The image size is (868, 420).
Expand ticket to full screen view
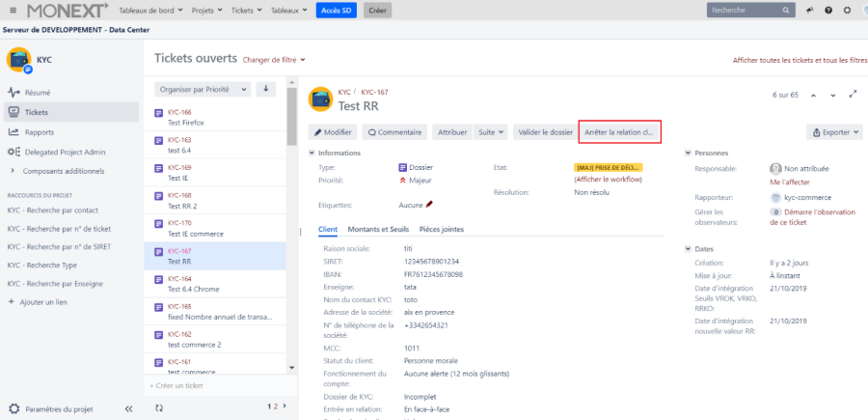(853, 95)
